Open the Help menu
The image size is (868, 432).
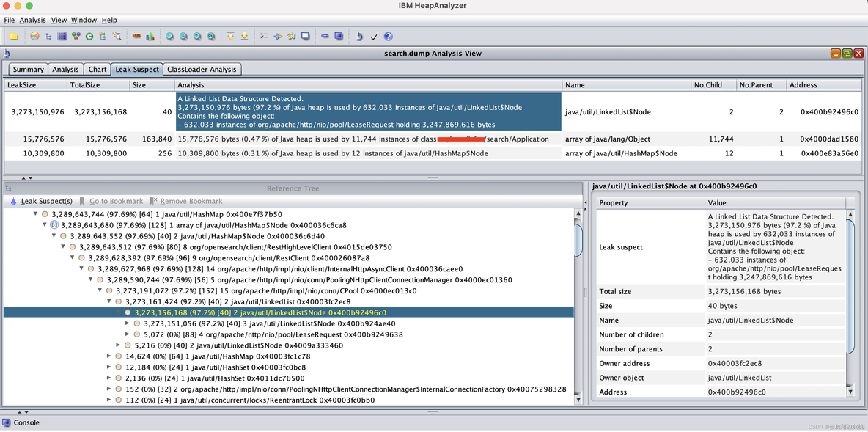click(x=109, y=20)
